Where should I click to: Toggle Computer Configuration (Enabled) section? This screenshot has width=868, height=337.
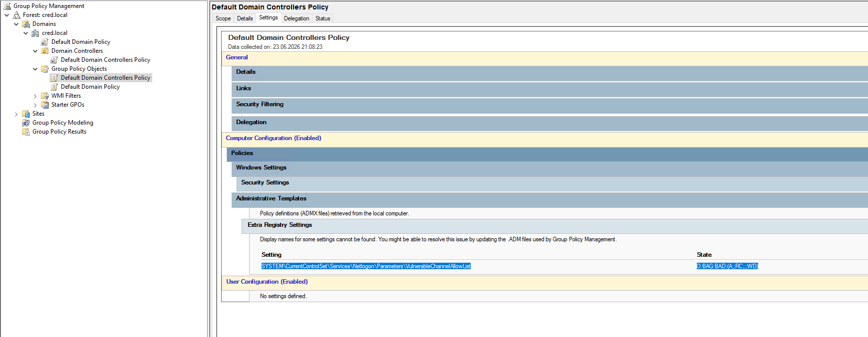545,139
